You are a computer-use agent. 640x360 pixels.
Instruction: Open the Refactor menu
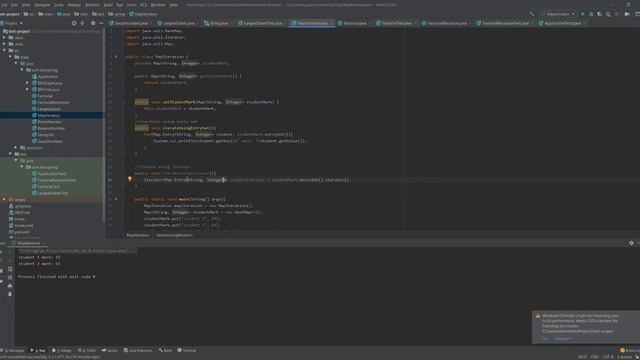pyautogui.click(x=92, y=5)
